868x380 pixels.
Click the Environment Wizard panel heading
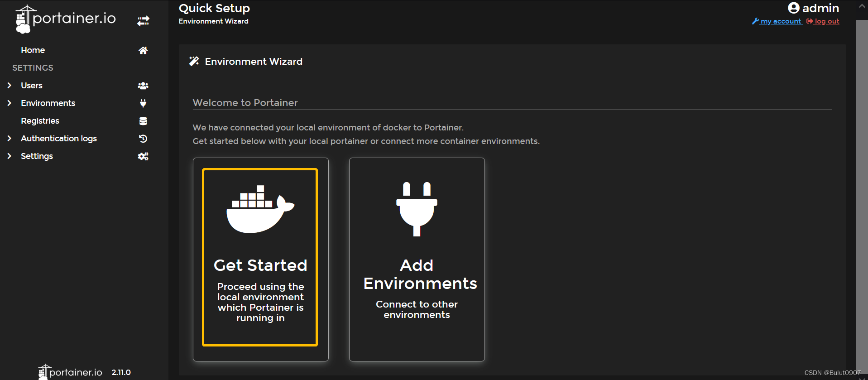254,62
